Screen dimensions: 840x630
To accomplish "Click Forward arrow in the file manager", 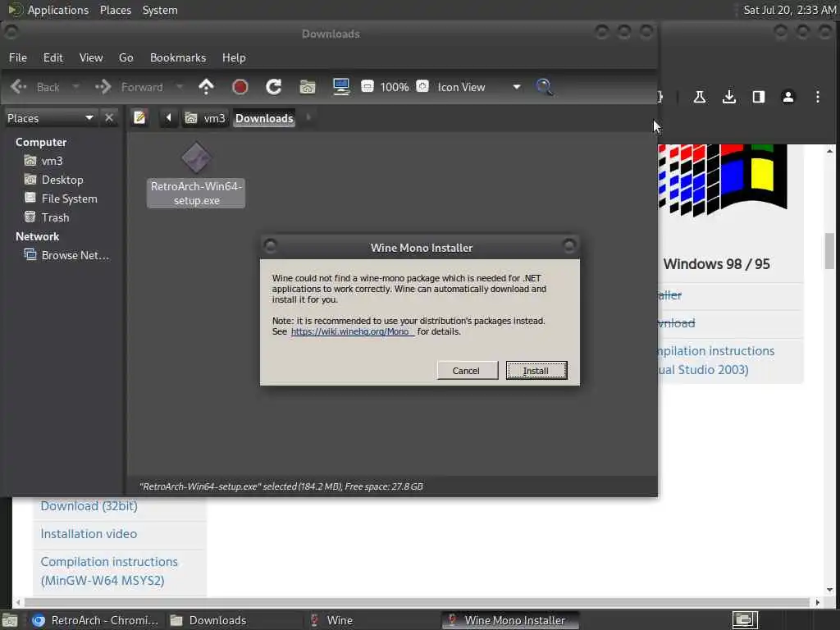I will point(103,87).
